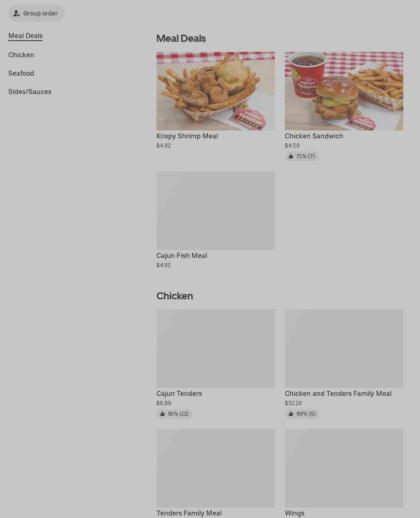Image resolution: width=420 pixels, height=518 pixels.
Task: Jump to Chicken category in sidebar
Action: (x=21, y=55)
